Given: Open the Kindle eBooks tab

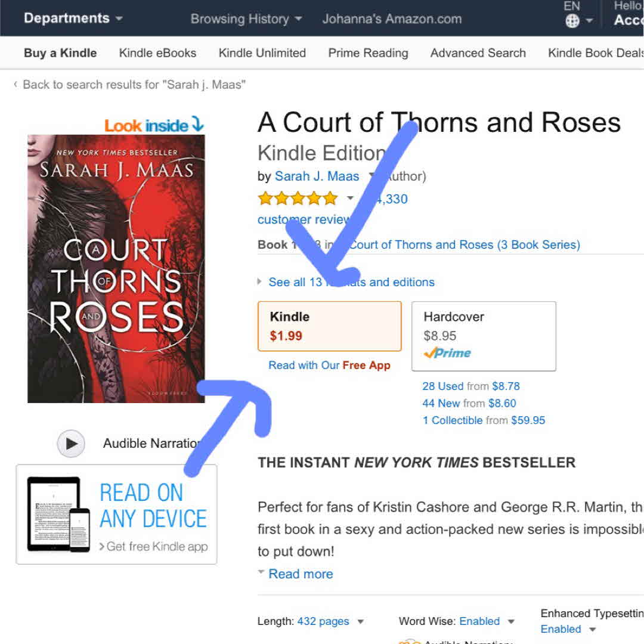Looking at the screenshot, I should pos(157,53).
